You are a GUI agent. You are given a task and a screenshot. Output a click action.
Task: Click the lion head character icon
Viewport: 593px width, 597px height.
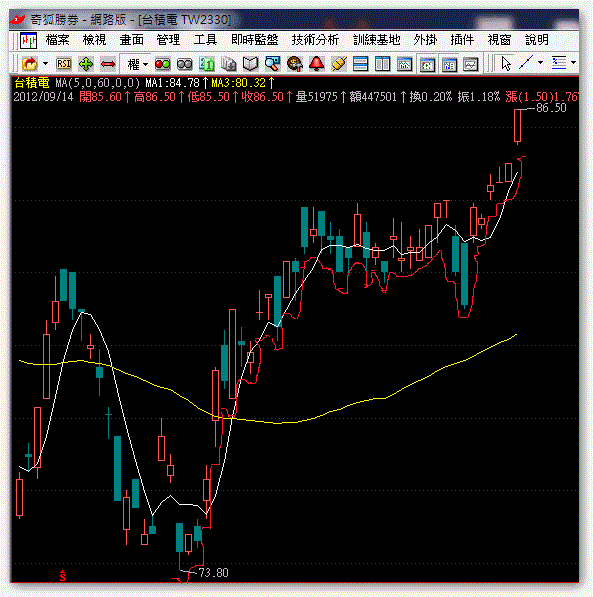point(295,64)
